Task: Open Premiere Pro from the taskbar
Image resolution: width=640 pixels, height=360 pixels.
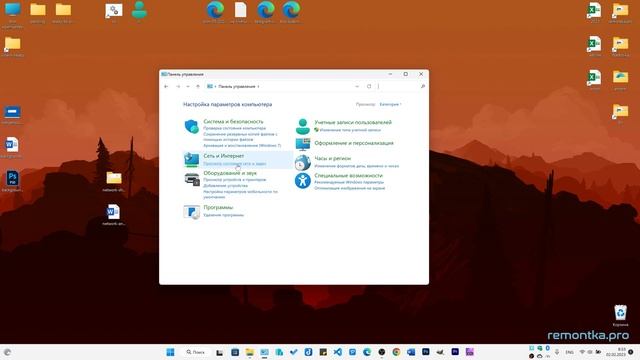Action: click(455, 352)
